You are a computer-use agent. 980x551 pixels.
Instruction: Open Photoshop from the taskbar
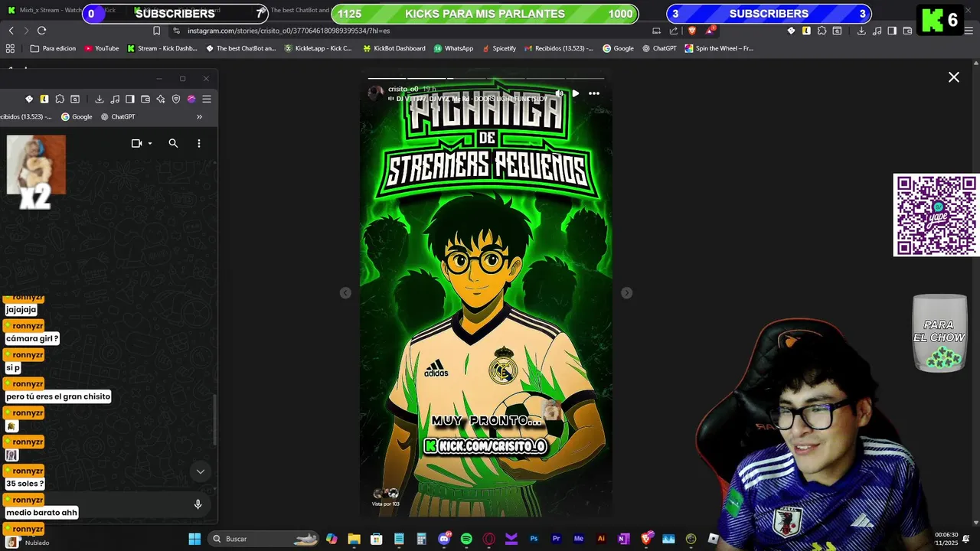(534, 539)
